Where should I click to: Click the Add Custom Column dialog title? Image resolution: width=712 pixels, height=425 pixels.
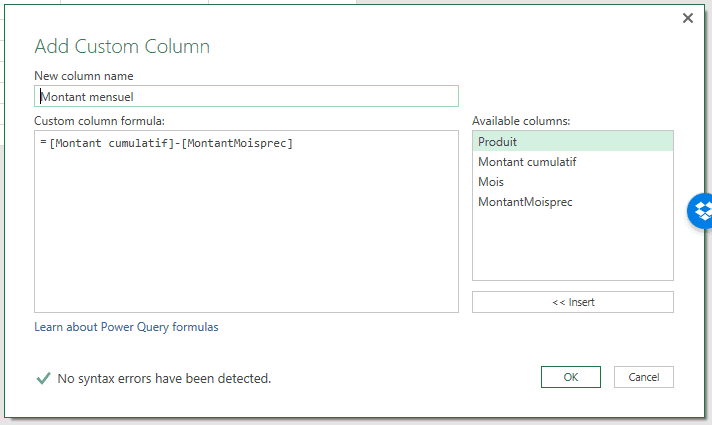coord(122,46)
